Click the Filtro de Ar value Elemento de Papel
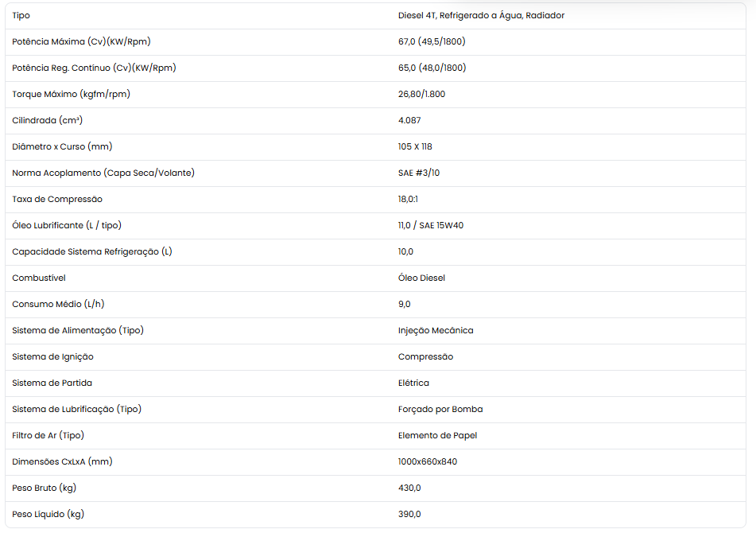Viewport: 756px width, 533px height. (437, 436)
